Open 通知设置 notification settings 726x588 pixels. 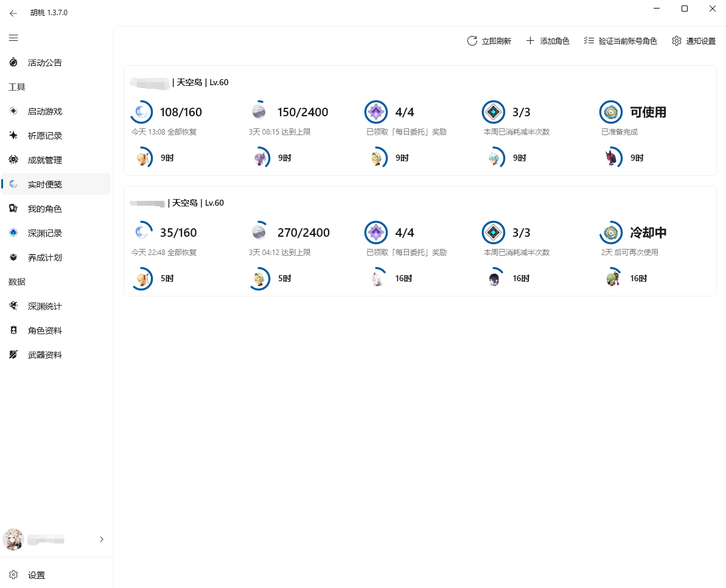693,41
